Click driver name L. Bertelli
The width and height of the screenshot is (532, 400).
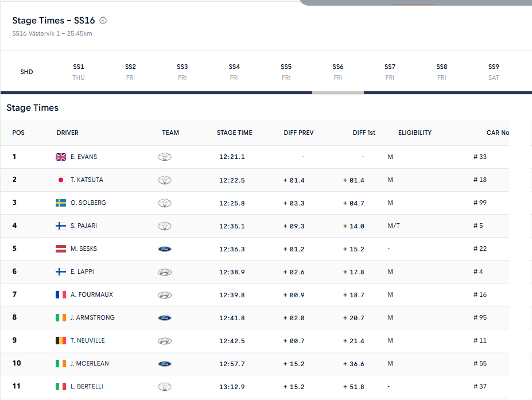(x=87, y=386)
